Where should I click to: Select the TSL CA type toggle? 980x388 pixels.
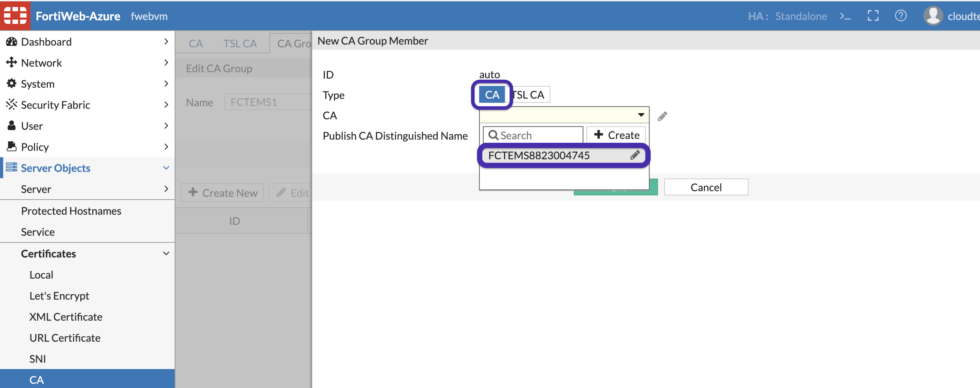(528, 95)
